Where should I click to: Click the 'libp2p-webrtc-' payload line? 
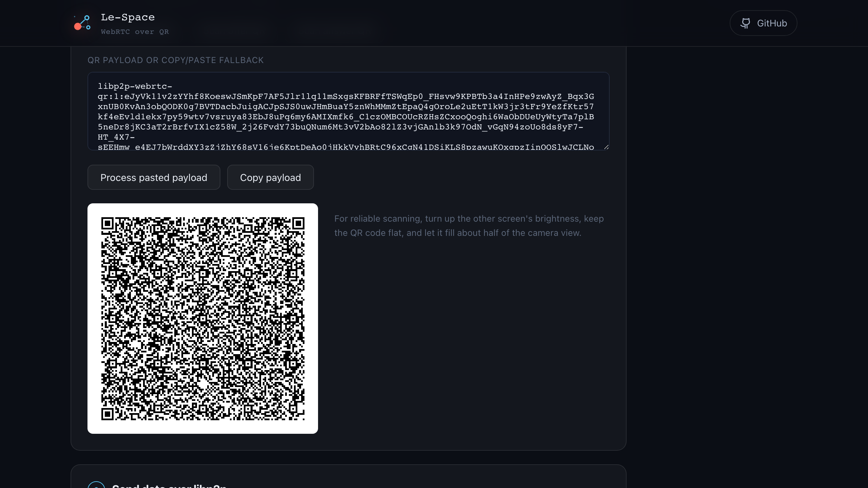click(135, 86)
